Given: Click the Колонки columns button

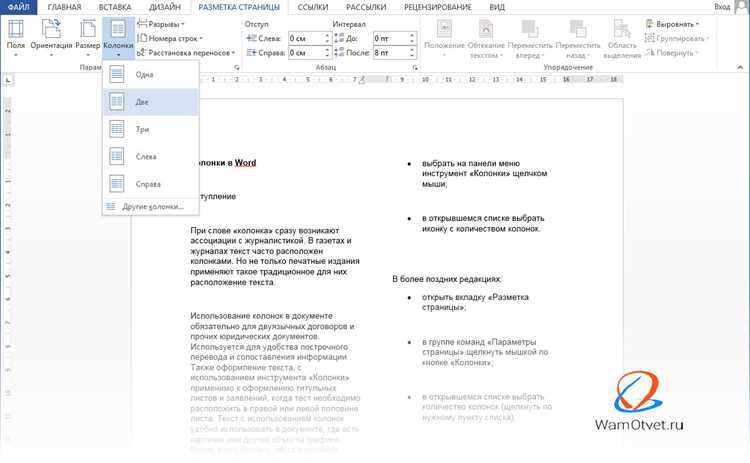Looking at the screenshot, I should 118,37.
